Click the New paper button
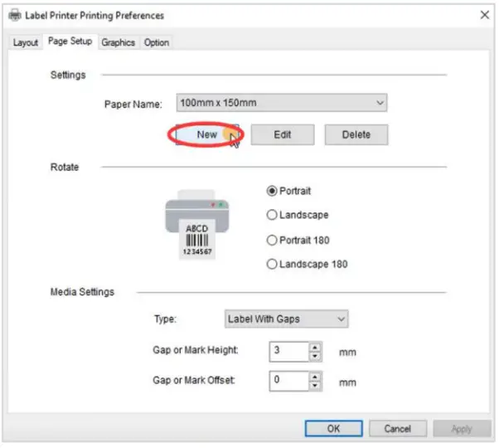The width and height of the screenshot is (499, 448). click(x=206, y=134)
